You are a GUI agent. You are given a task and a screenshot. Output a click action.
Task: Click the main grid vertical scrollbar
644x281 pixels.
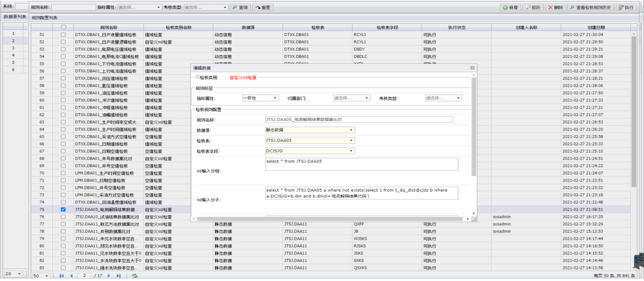coord(633,112)
